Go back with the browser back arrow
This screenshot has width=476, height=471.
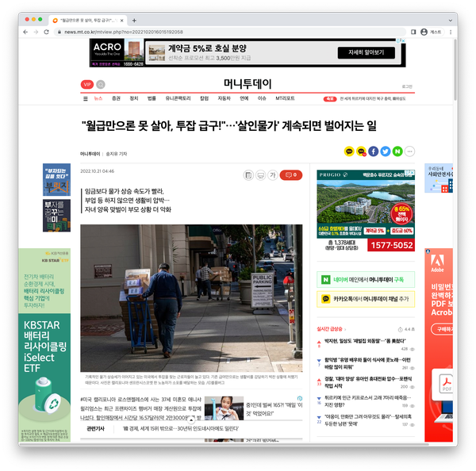point(25,32)
